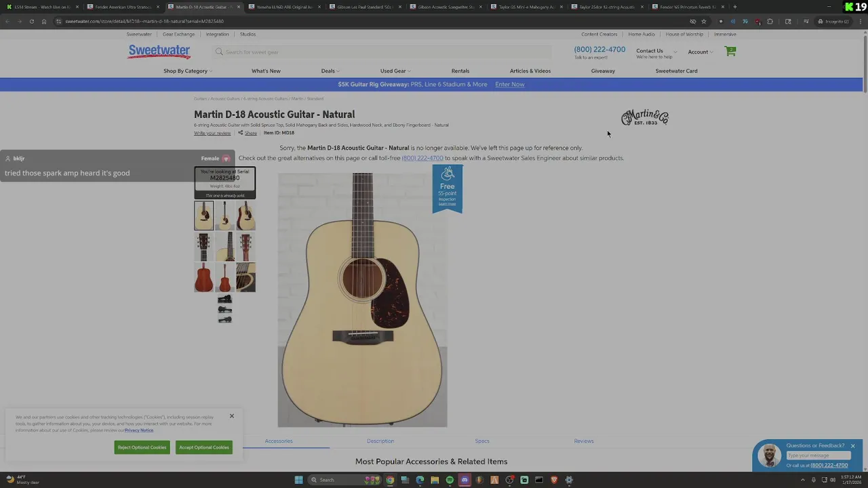The image size is (868, 488).
Task: Focus the Search for sweet gear field
Action: pos(383,52)
